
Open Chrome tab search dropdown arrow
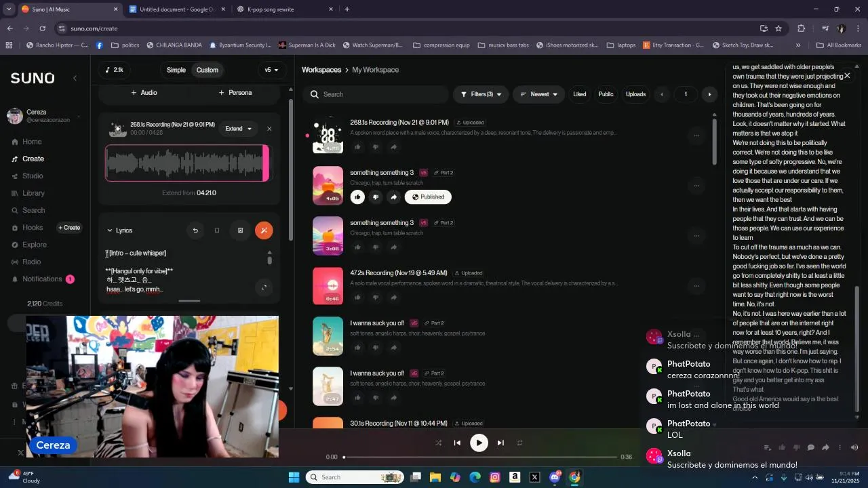[x=9, y=9]
